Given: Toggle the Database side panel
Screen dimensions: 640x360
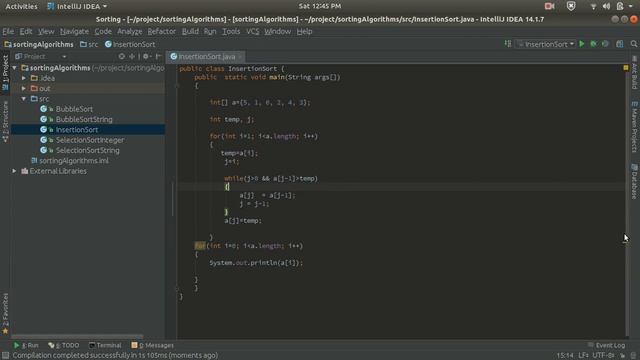Looking at the screenshot, I should [x=635, y=182].
